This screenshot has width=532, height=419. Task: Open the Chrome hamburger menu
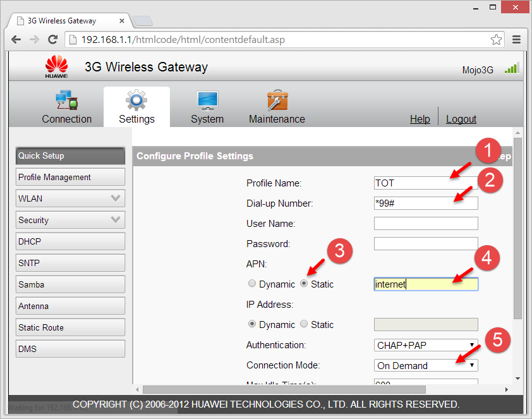(x=516, y=40)
